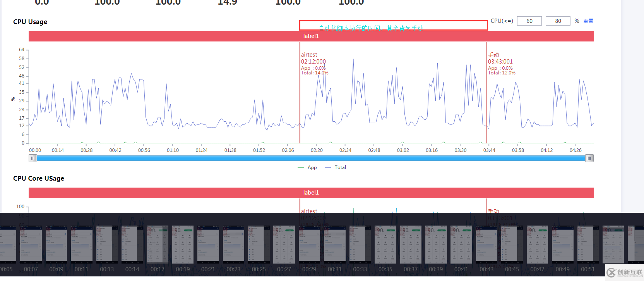This screenshot has width=644, height=281.
Task: Open the screenshot thumbnail at 00:11
Action: coord(82,245)
